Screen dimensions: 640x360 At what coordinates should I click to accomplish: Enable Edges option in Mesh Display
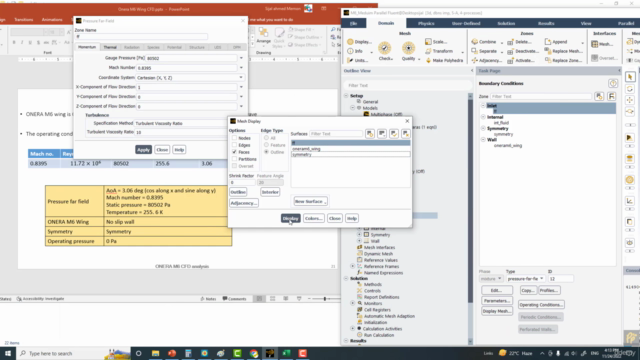(x=234, y=145)
